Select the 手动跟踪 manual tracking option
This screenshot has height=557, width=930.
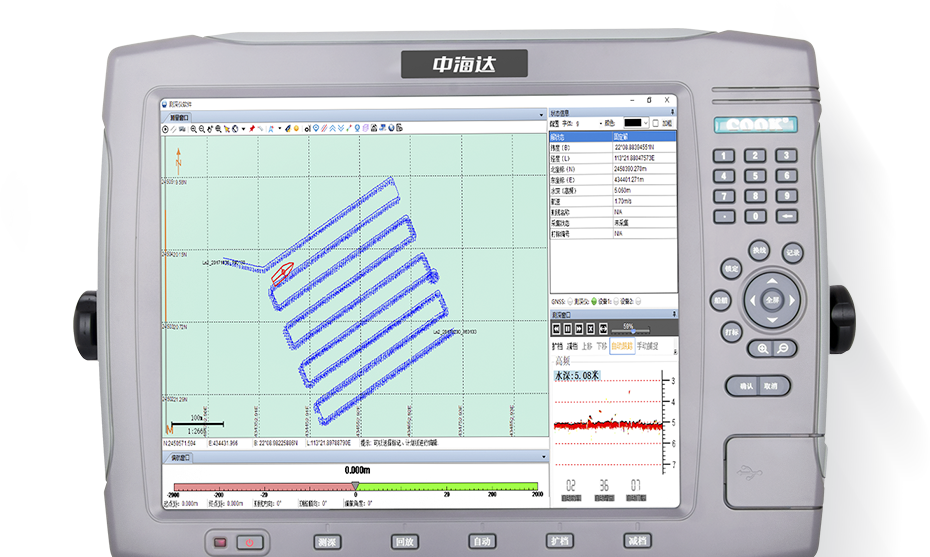click(648, 346)
